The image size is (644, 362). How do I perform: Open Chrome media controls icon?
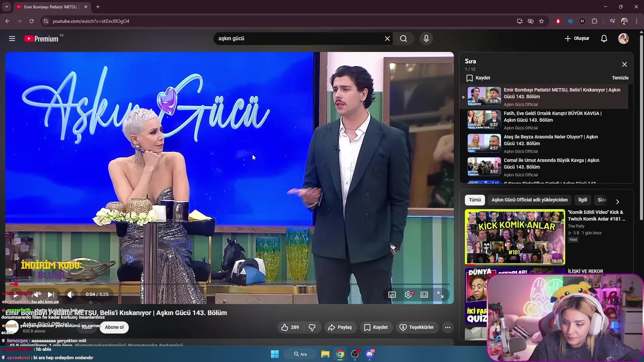612,21
